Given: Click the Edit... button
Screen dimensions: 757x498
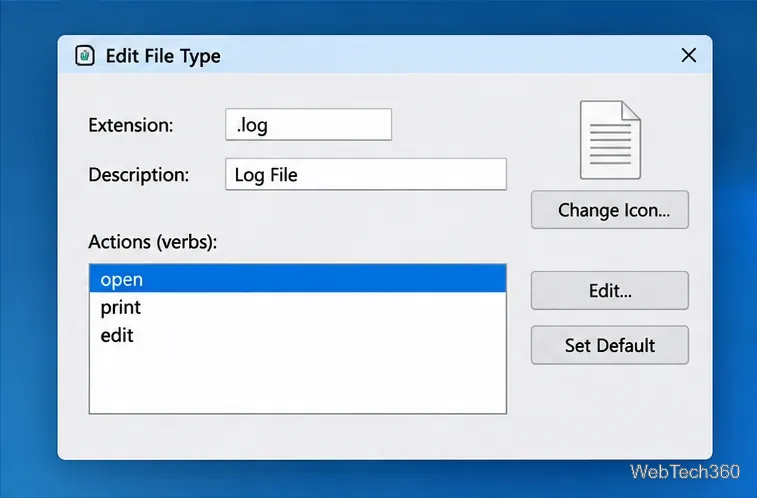Looking at the screenshot, I should (610, 290).
